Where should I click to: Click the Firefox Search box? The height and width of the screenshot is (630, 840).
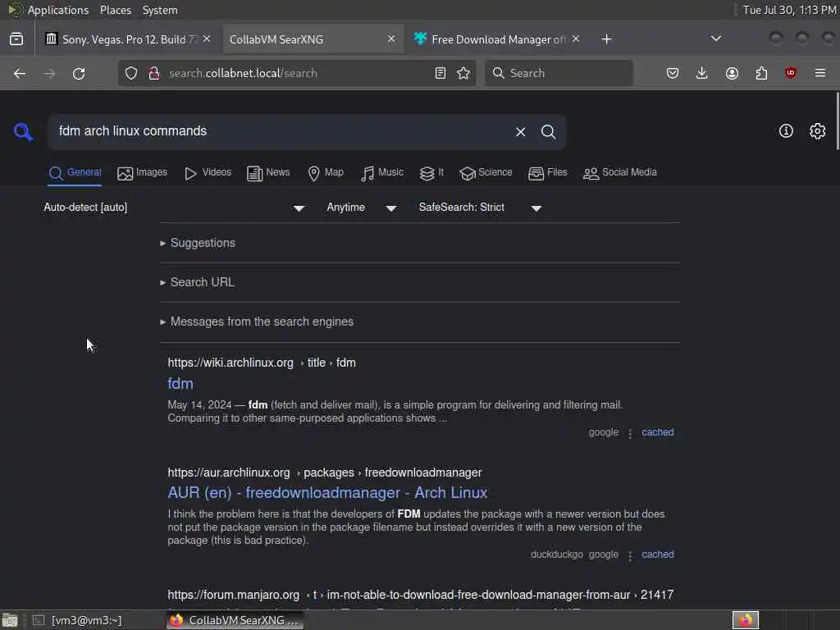(559, 73)
